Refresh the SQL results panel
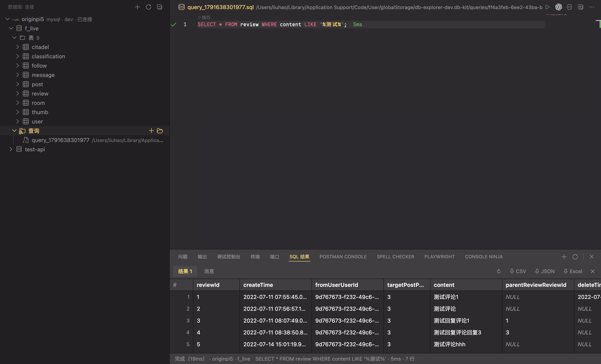 coord(575,257)
